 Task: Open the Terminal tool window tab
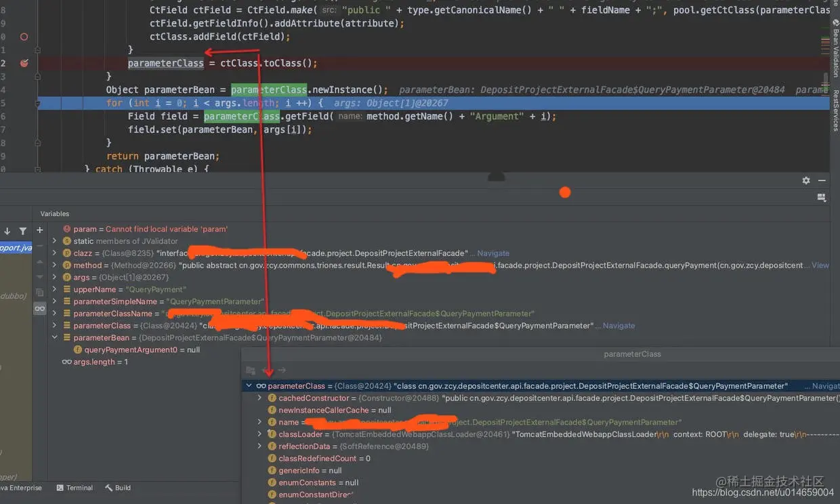point(75,488)
